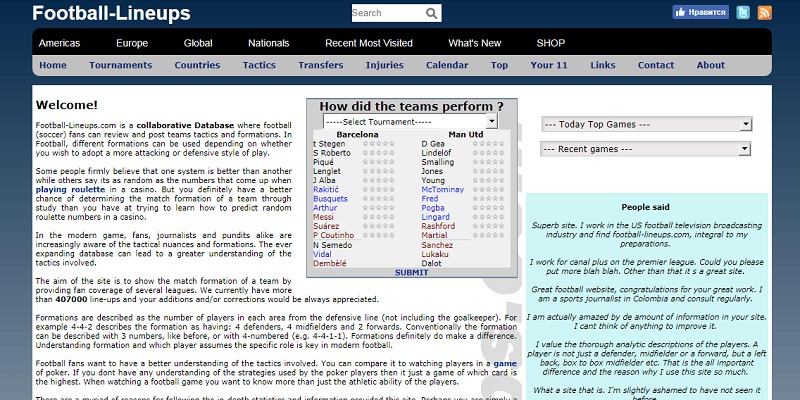The image size is (800, 400).
Task: Click into the Search text field
Action: (x=386, y=14)
